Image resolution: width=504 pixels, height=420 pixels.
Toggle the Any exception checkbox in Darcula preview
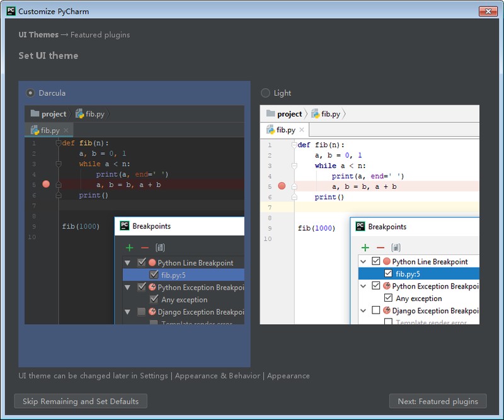coord(154,299)
